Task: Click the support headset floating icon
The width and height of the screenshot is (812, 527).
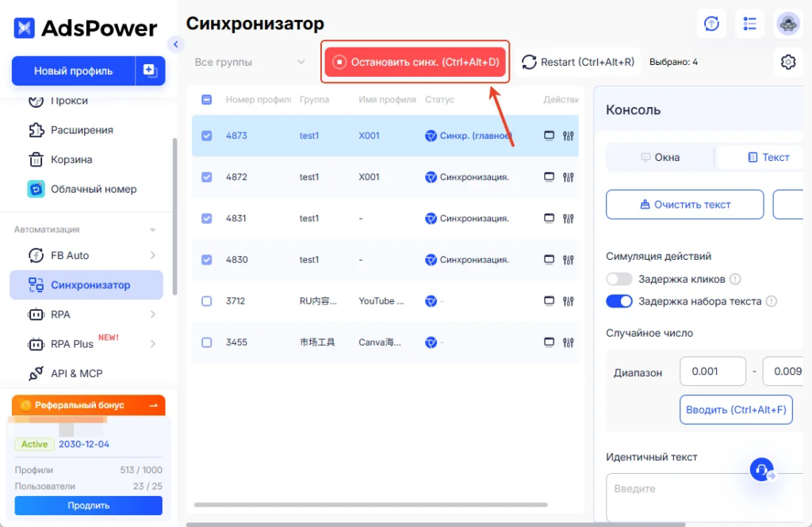Action: [762, 469]
